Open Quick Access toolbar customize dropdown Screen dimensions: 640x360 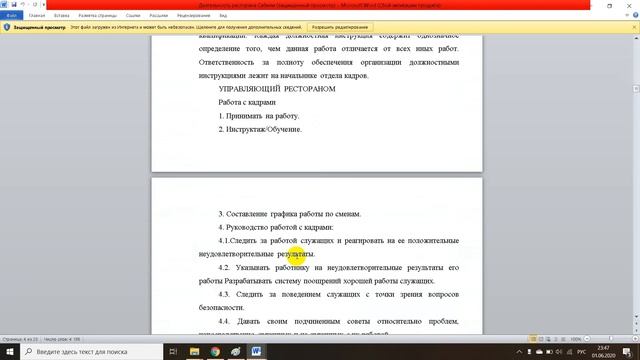coord(43,4)
